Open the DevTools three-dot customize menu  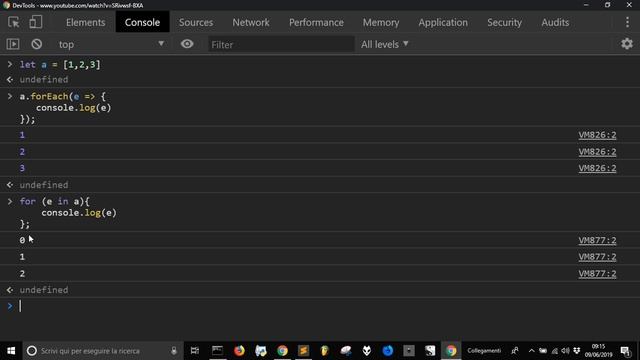tap(627, 22)
